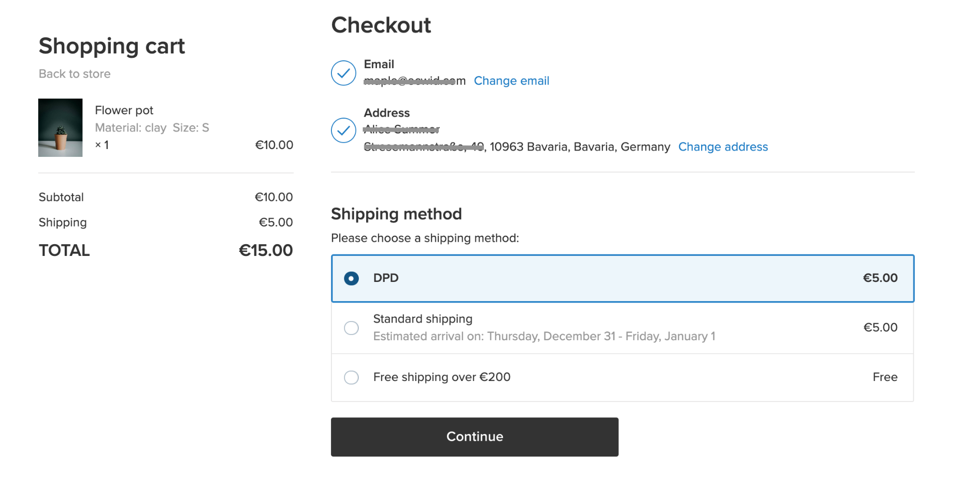
Task: Open the Change address link
Action: 723,147
